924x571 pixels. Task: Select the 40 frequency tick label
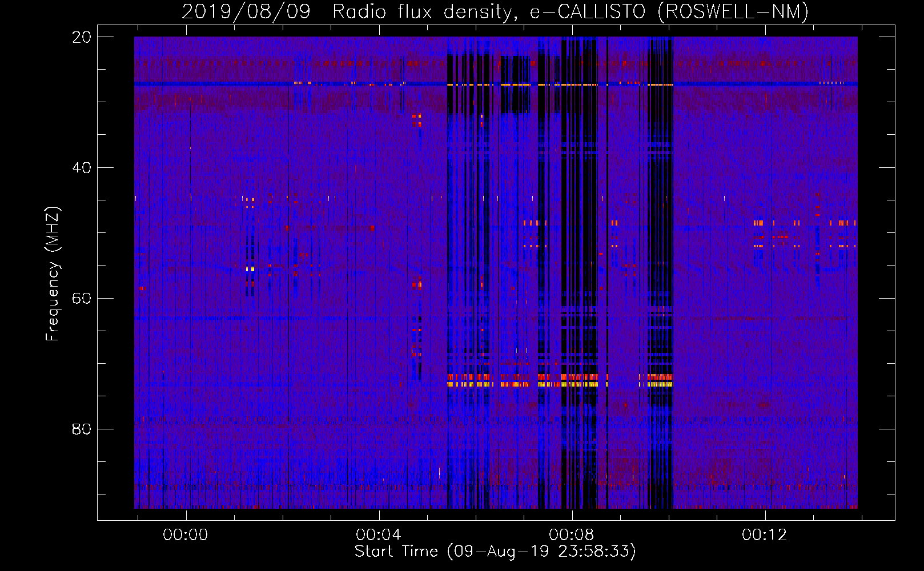point(82,168)
